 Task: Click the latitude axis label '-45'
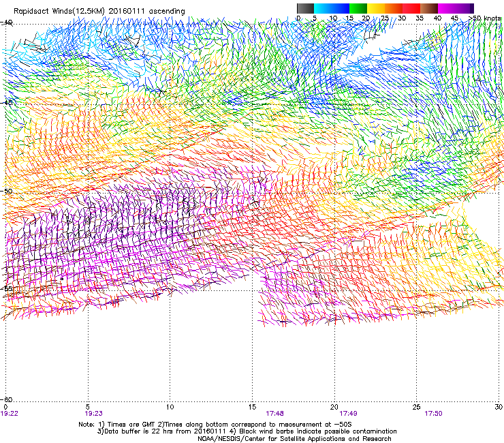[7, 102]
